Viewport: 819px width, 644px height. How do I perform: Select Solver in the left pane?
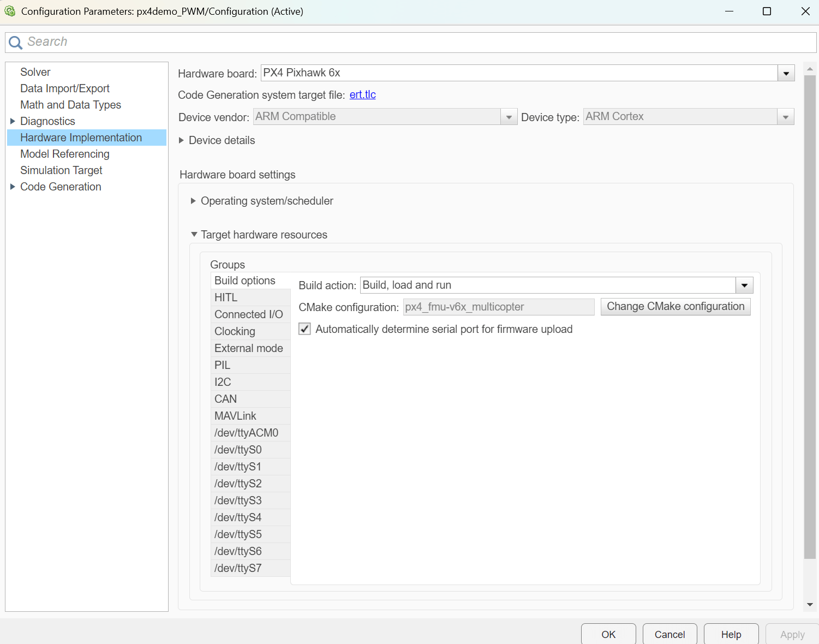pos(35,71)
